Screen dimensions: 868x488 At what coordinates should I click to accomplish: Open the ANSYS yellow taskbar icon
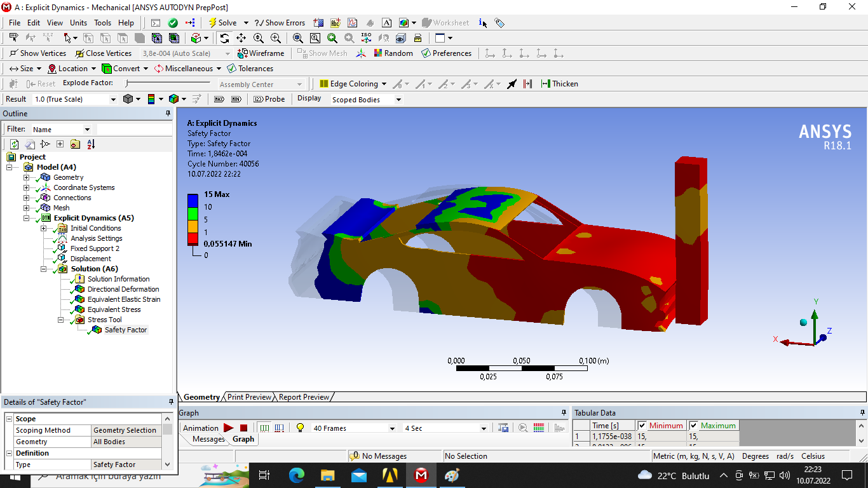coord(390,475)
